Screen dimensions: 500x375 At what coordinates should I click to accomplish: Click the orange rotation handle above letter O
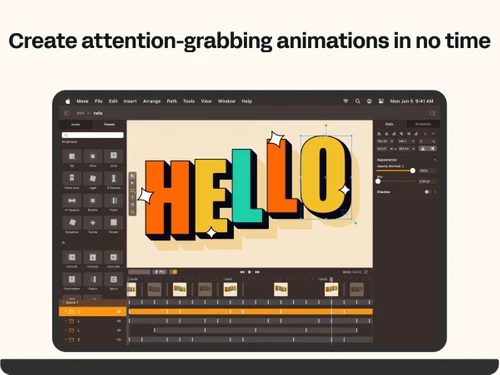point(326,125)
